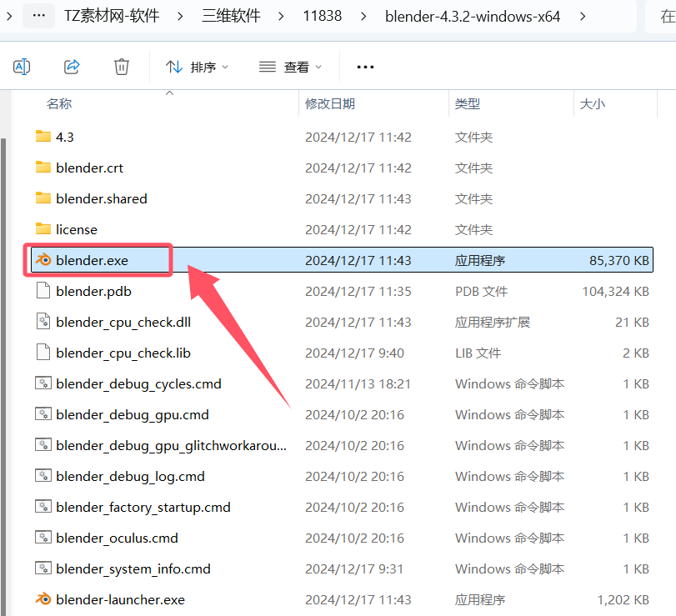
Task: Go to 三维软件 in breadcrumb
Action: pos(231,16)
